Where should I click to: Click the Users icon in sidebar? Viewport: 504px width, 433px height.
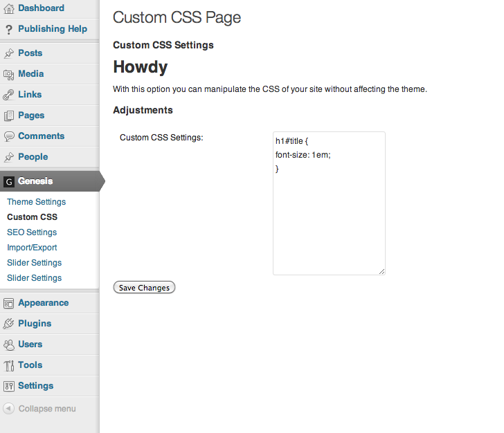[x=8, y=344]
